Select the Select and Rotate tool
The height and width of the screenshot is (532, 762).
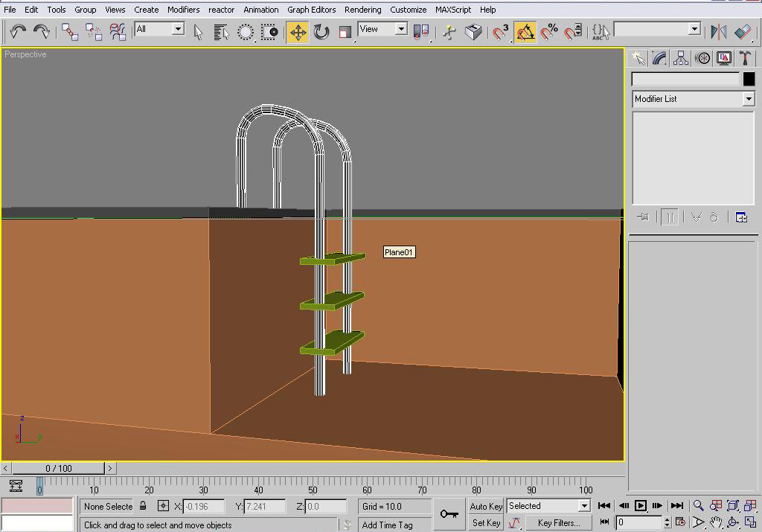(x=321, y=32)
